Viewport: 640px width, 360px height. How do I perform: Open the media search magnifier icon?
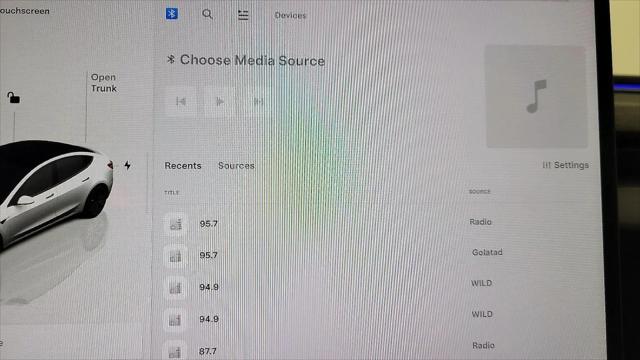[207, 14]
